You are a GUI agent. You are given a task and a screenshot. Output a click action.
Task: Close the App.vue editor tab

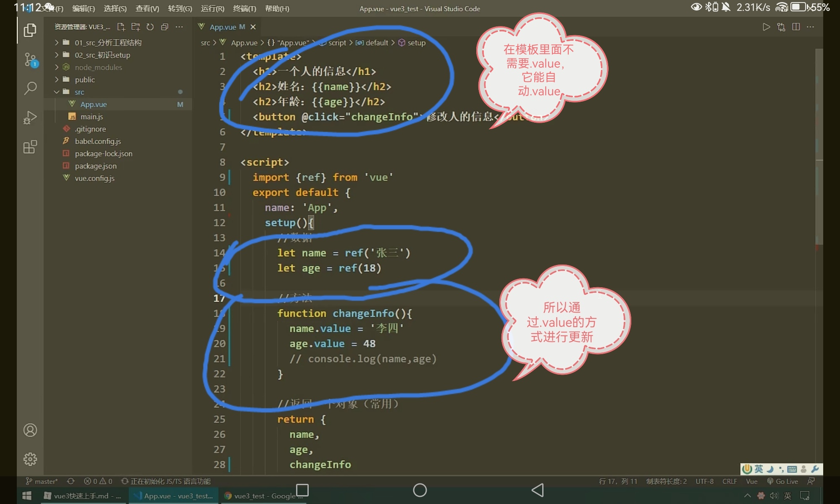coord(253,27)
